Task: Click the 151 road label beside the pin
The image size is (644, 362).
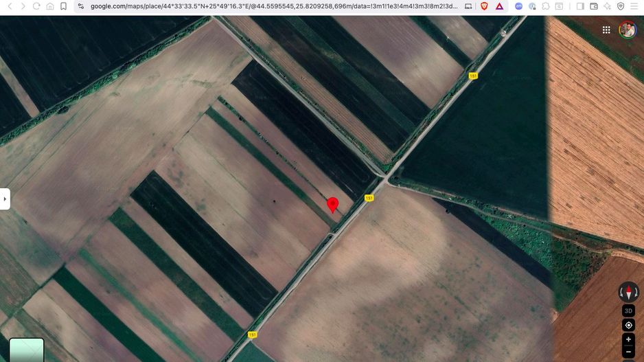Action: (369, 198)
